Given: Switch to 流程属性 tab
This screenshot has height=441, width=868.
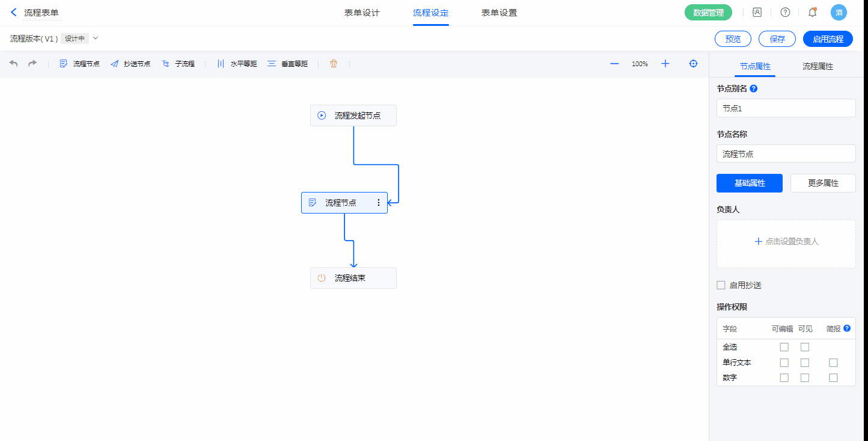Looking at the screenshot, I should [818, 66].
